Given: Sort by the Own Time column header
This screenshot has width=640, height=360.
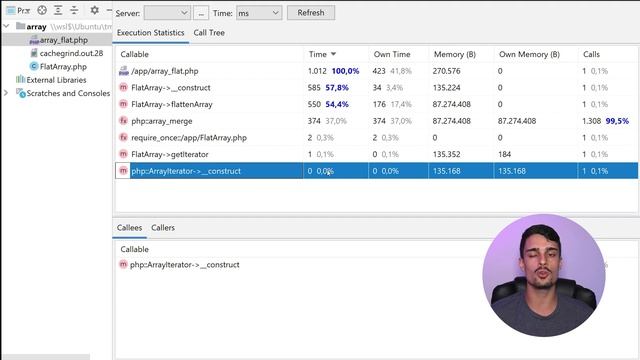Looking at the screenshot, I should (x=392, y=54).
